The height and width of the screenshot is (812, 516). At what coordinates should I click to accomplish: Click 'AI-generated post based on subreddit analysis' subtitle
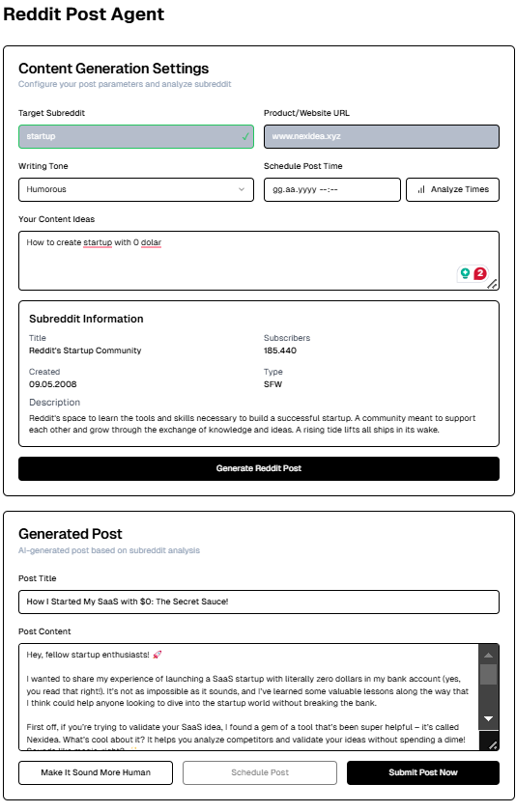(109, 550)
